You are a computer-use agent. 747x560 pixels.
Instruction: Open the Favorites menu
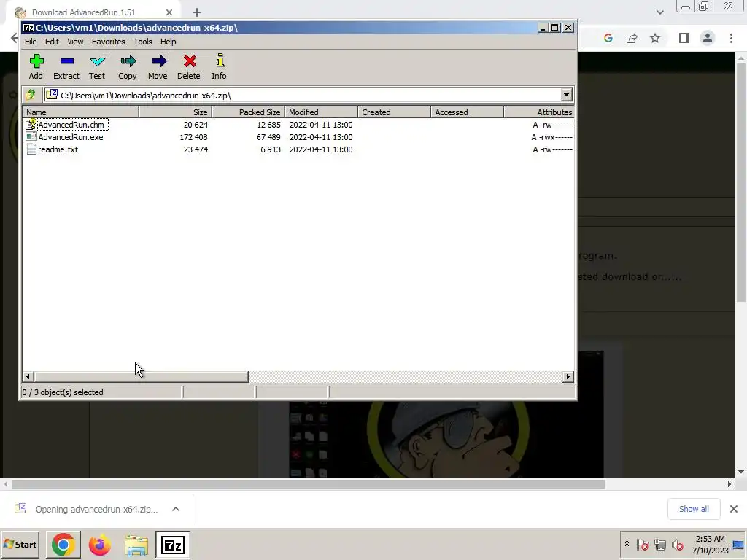tap(108, 42)
